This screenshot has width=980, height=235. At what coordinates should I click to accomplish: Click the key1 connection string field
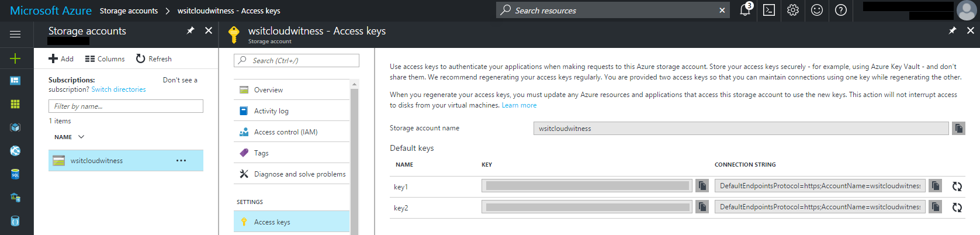pos(820,186)
